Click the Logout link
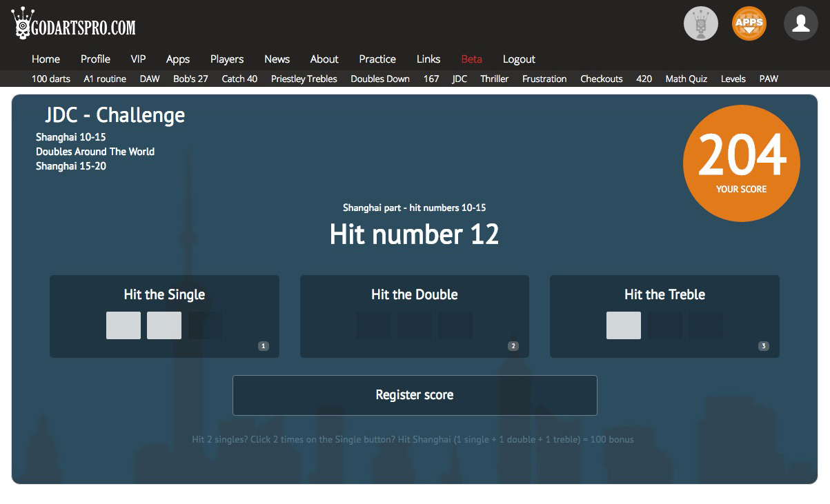 pos(519,59)
